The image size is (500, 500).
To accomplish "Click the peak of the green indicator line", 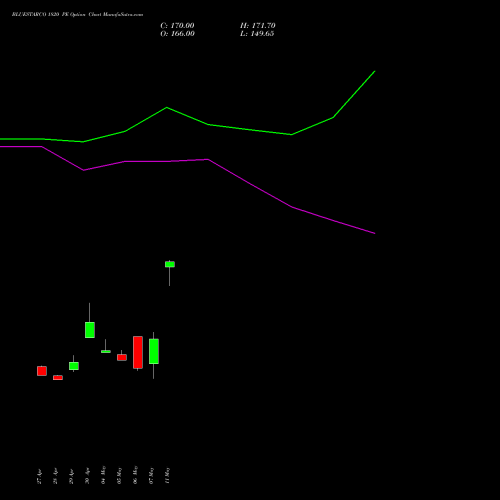I will pos(375,71).
